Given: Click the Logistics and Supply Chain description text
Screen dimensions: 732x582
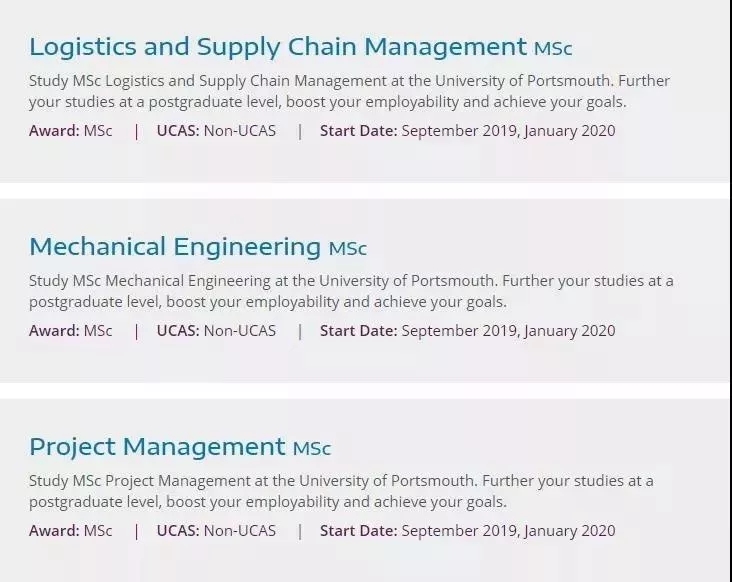Looking at the screenshot, I should coord(349,91).
